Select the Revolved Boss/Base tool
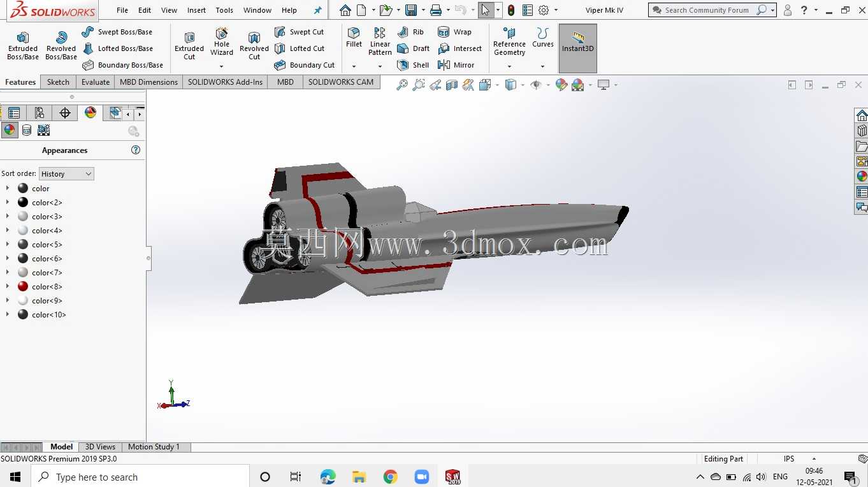Image resolution: width=868 pixels, height=487 pixels. click(x=61, y=46)
